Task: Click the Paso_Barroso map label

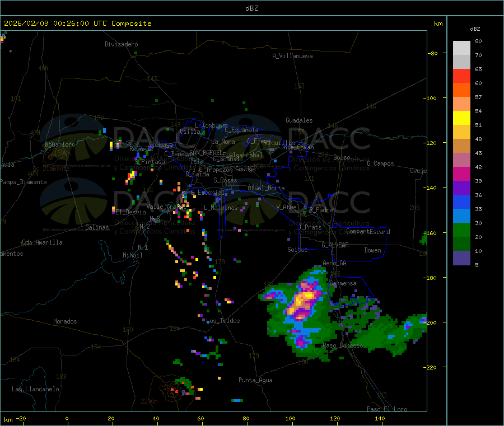Action: (x=343, y=345)
